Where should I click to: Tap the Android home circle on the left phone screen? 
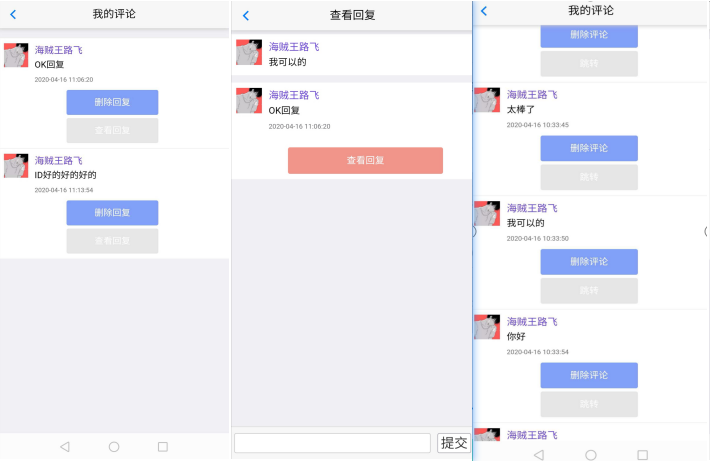tap(114, 447)
